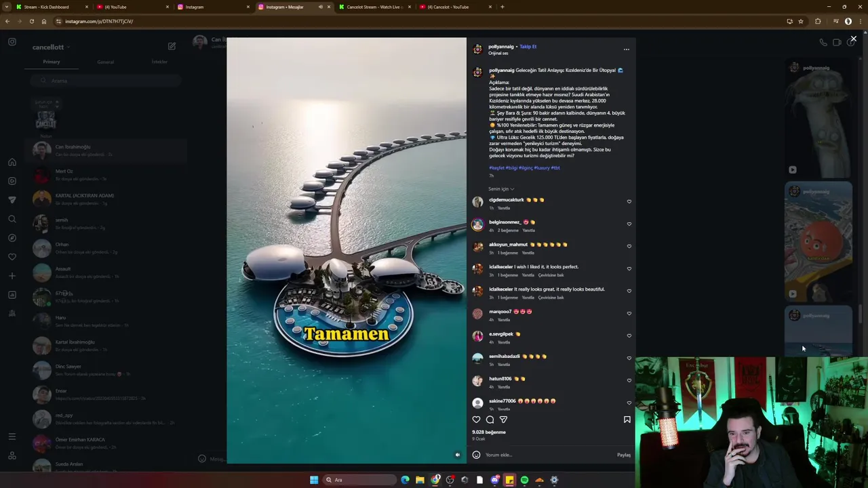Expand the 'cancellott' account switcher
Image resolution: width=868 pixels, height=488 pixels.
[x=52, y=47]
